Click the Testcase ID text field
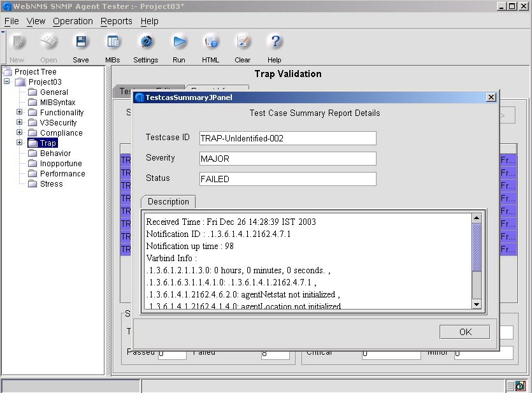The width and height of the screenshot is (532, 393). point(287,138)
